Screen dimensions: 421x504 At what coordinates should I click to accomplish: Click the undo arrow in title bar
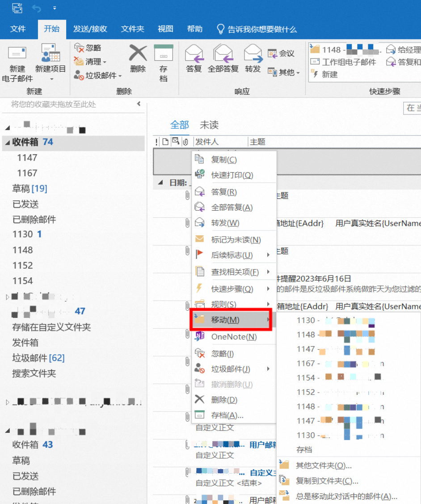36,8
